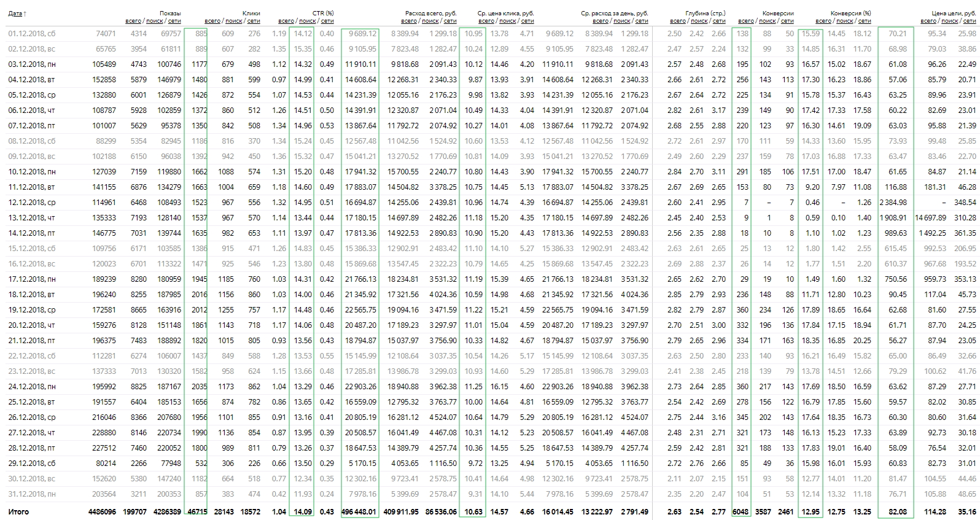Sort by 'поиск' under Ср. цена клика
The width and height of the screenshot is (980, 520).
coord(508,21)
